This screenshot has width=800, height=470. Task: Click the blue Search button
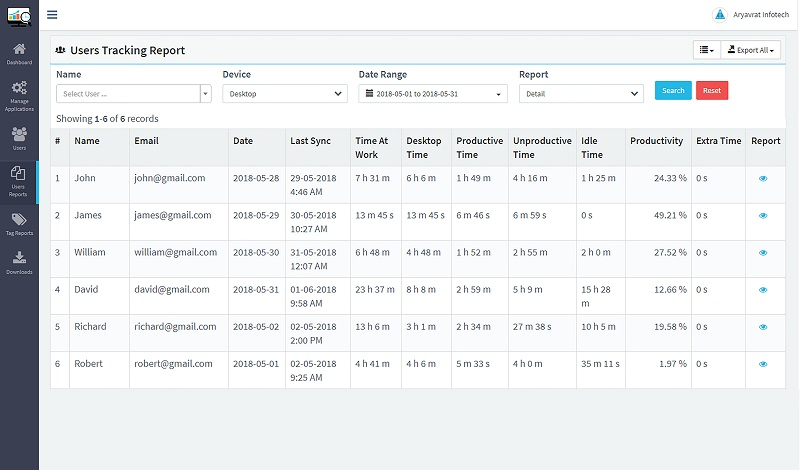(x=673, y=91)
